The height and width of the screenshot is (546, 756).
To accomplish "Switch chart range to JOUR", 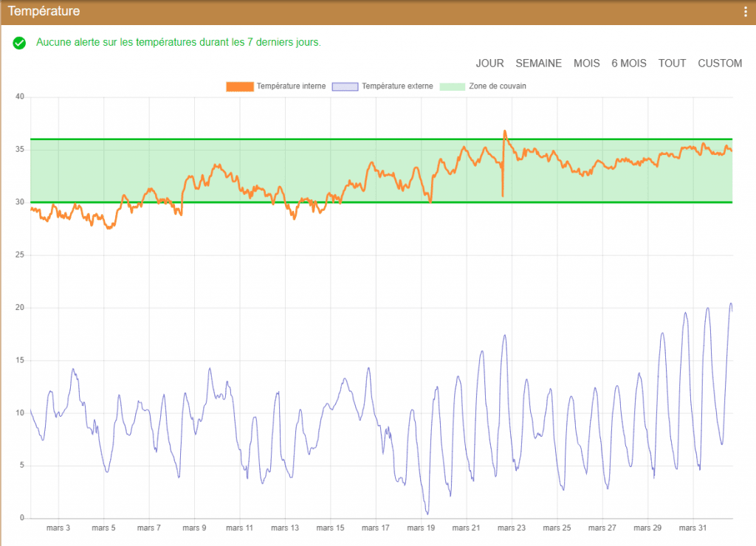I will (490, 63).
